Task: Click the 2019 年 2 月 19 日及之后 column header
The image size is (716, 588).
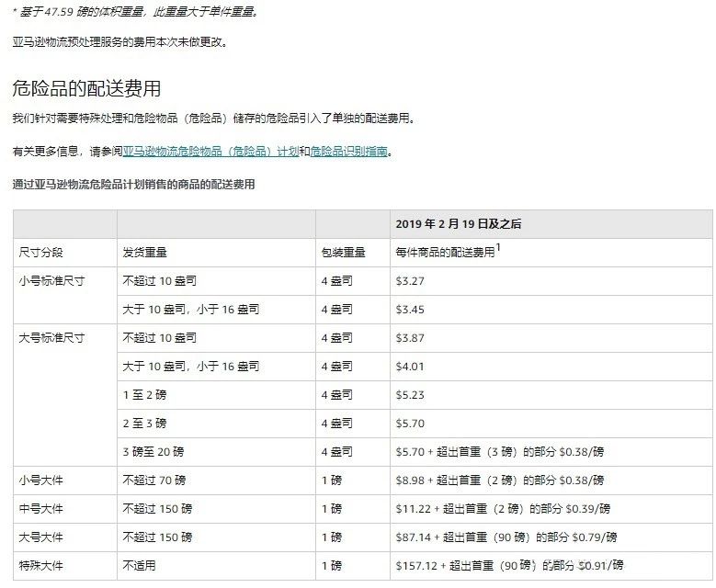Action: (x=459, y=223)
